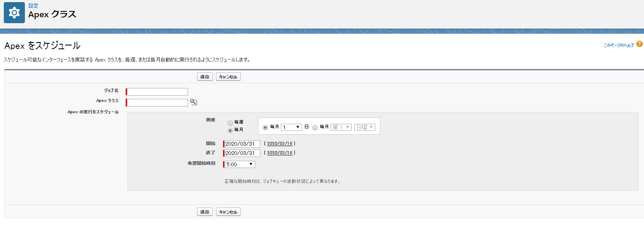This screenshot has height=245, width=644.
Task: Choose the monthly day-of-month radio option
Action: [x=265, y=127]
